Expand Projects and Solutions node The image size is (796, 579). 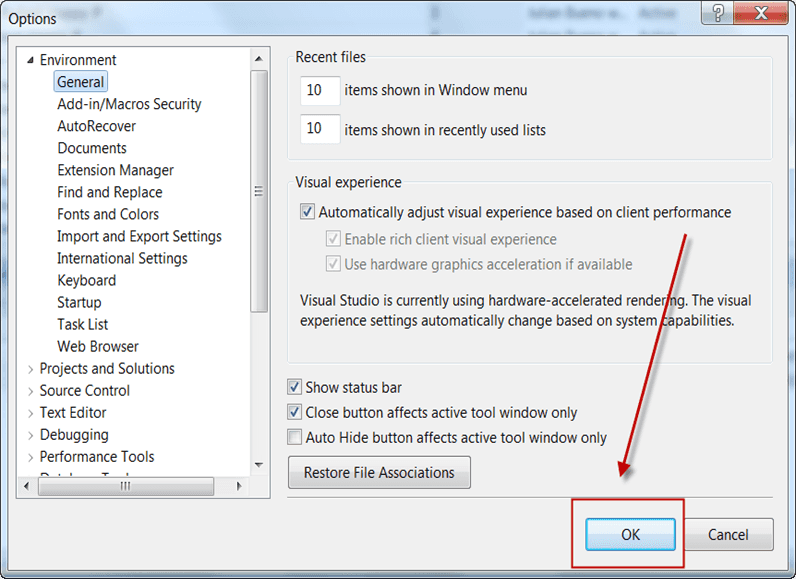tap(30, 369)
